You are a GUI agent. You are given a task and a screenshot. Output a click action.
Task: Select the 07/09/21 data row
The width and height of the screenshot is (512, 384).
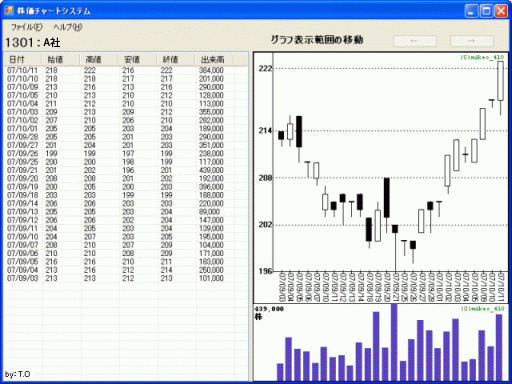126,170
